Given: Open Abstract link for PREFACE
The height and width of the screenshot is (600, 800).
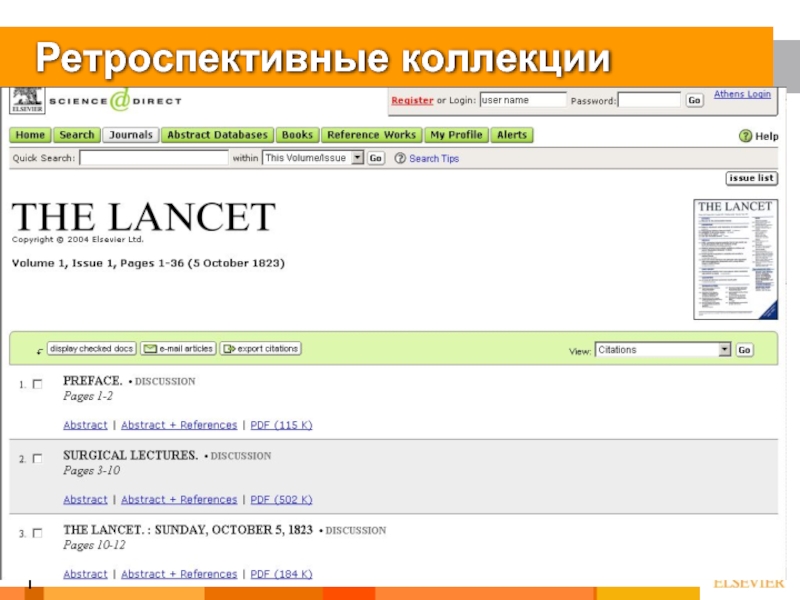Looking at the screenshot, I should (85, 425).
